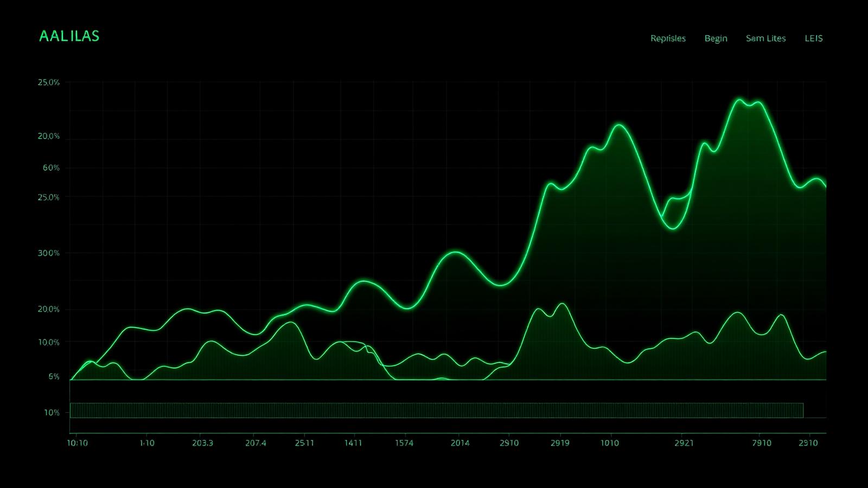Click y-axis label 10.0%
Viewport: 868px width, 488px height.
(x=49, y=342)
